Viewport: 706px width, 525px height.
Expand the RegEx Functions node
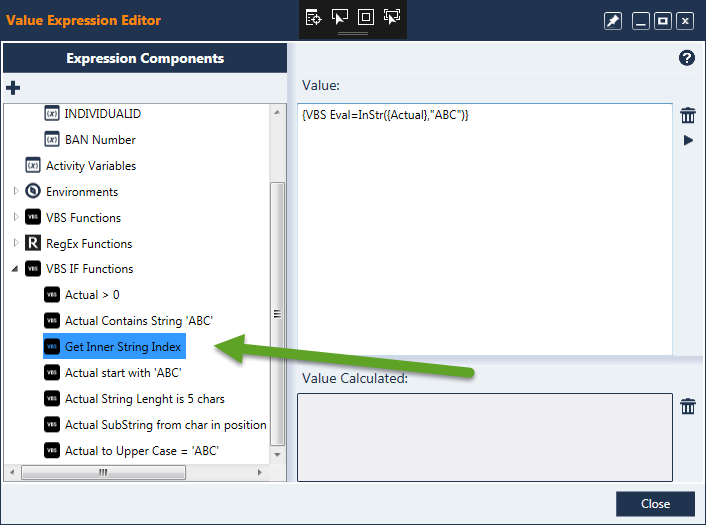[x=16, y=243]
